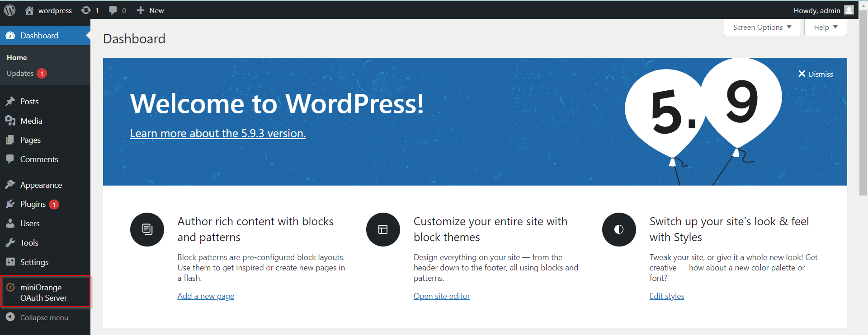
Task: Click Learn more about the 5.9.3 version link
Action: [x=218, y=134]
